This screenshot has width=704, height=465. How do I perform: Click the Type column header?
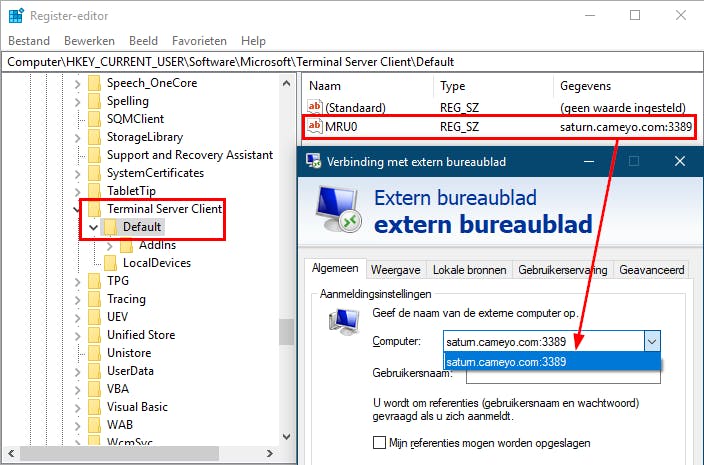click(453, 86)
